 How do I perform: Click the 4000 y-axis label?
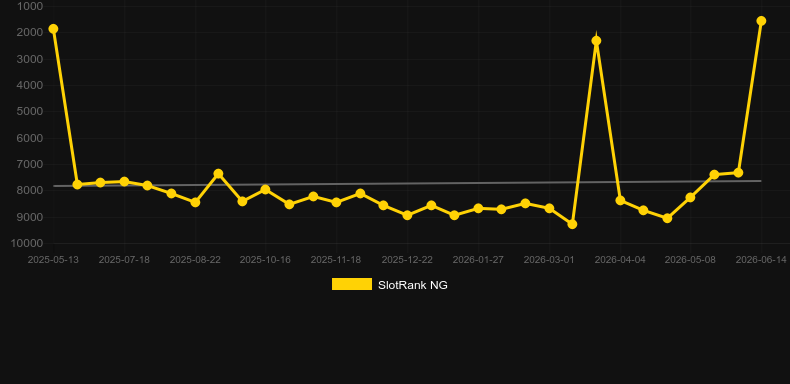(x=30, y=85)
